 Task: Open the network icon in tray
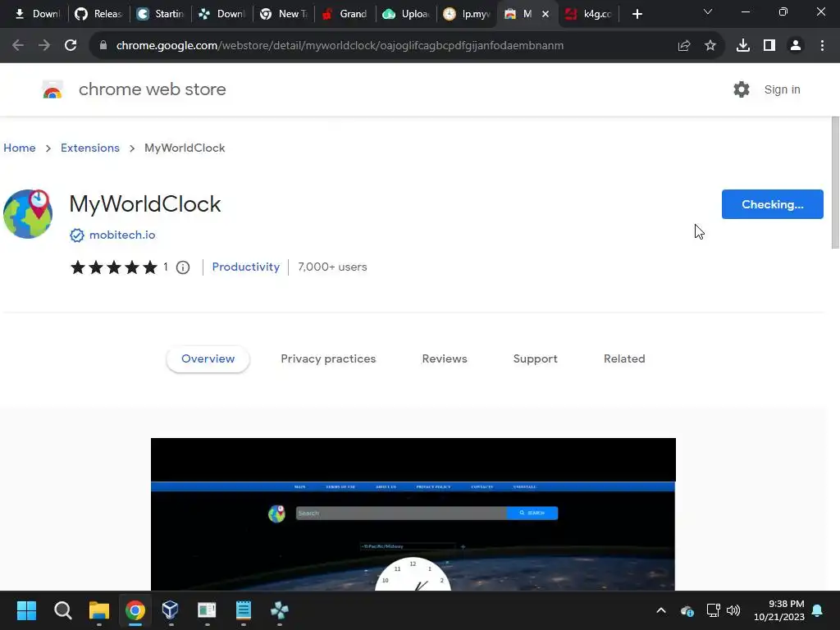(x=713, y=610)
